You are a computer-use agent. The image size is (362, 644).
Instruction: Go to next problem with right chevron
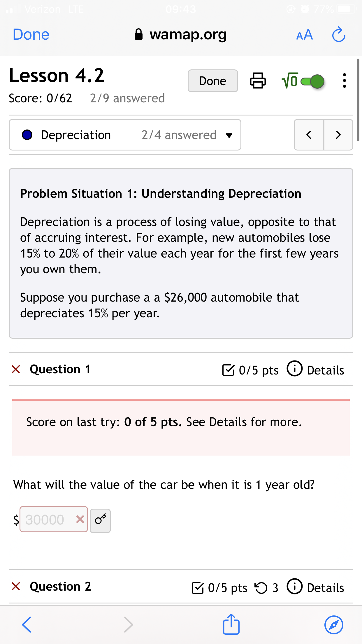point(338,135)
